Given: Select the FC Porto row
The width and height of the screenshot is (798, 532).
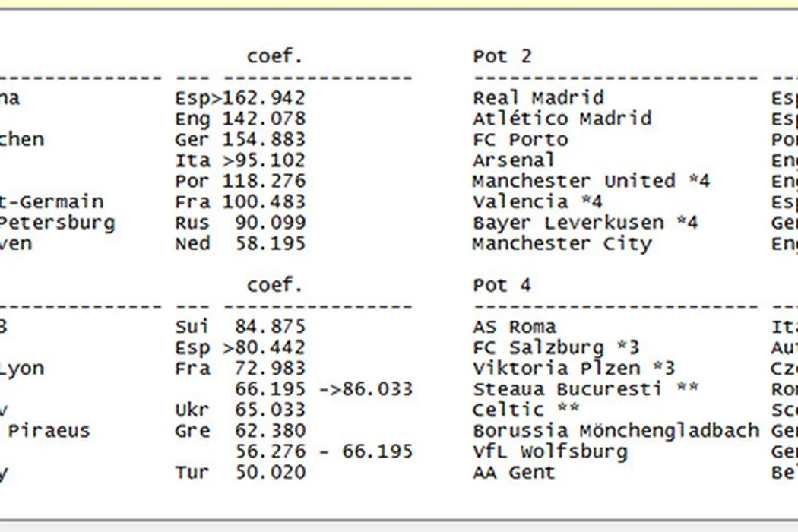Looking at the screenshot, I should coord(520,140).
